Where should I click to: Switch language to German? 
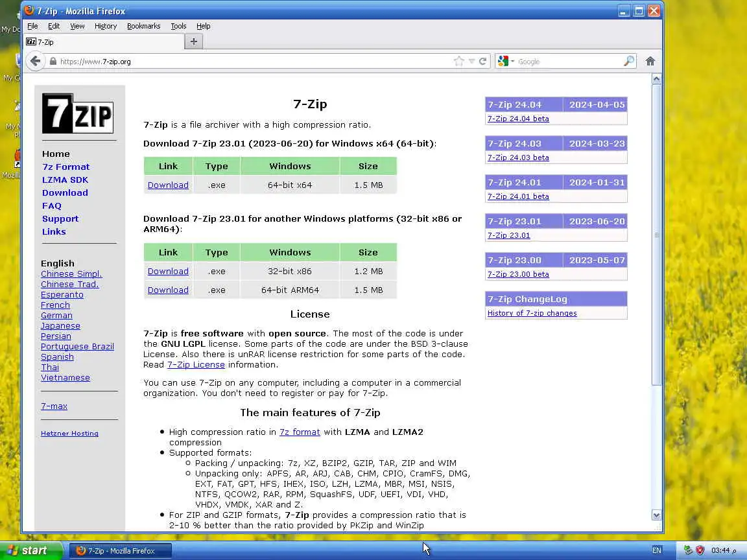point(56,315)
